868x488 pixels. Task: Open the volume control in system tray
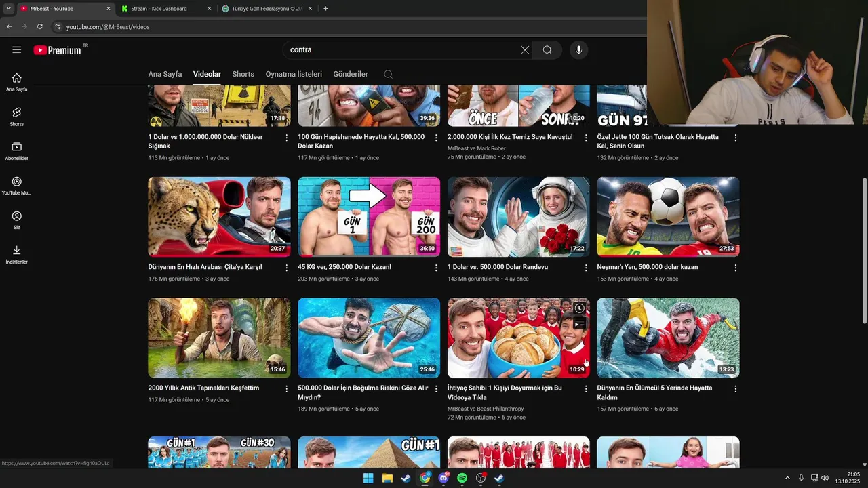point(825,478)
